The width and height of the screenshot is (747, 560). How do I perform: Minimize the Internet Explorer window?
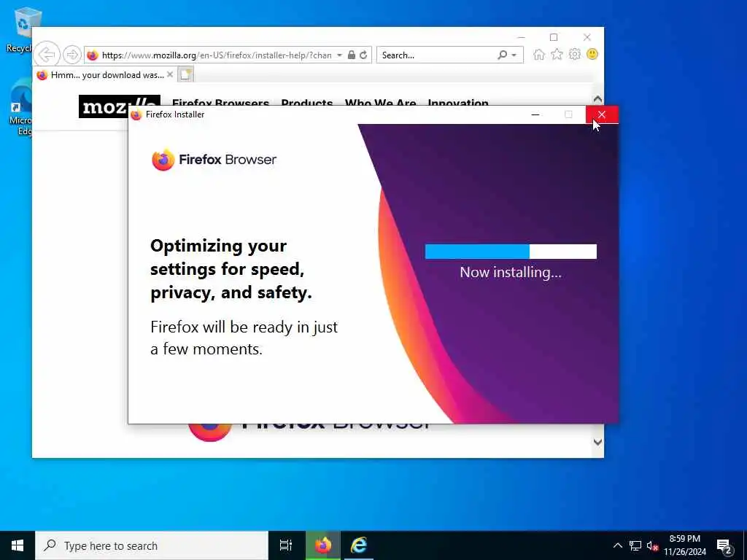point(521,37)
